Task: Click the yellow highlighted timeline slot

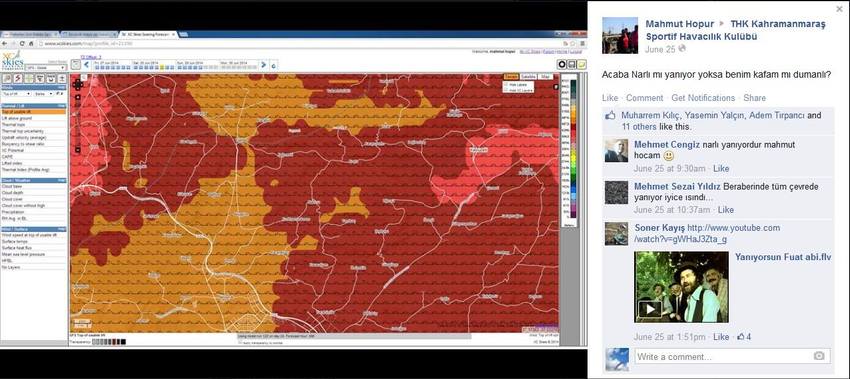Action: click(162, 68)
